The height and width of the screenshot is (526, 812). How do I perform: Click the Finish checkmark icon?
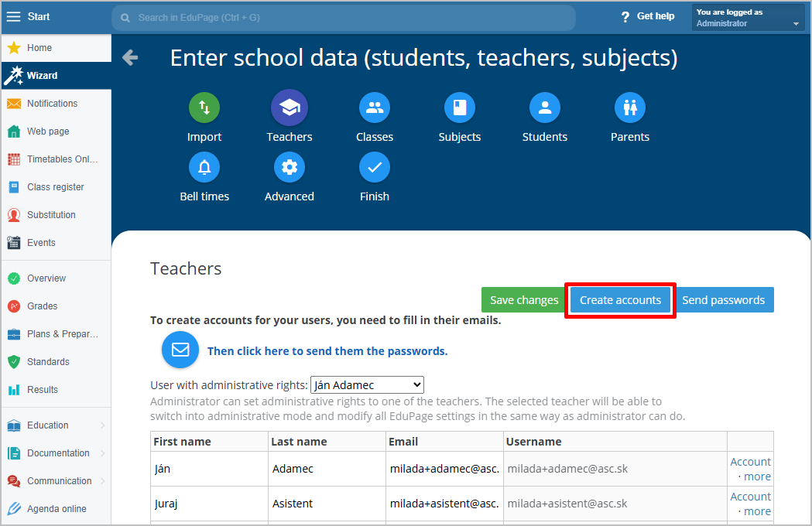pyautogui.click(x=375, y=167)
